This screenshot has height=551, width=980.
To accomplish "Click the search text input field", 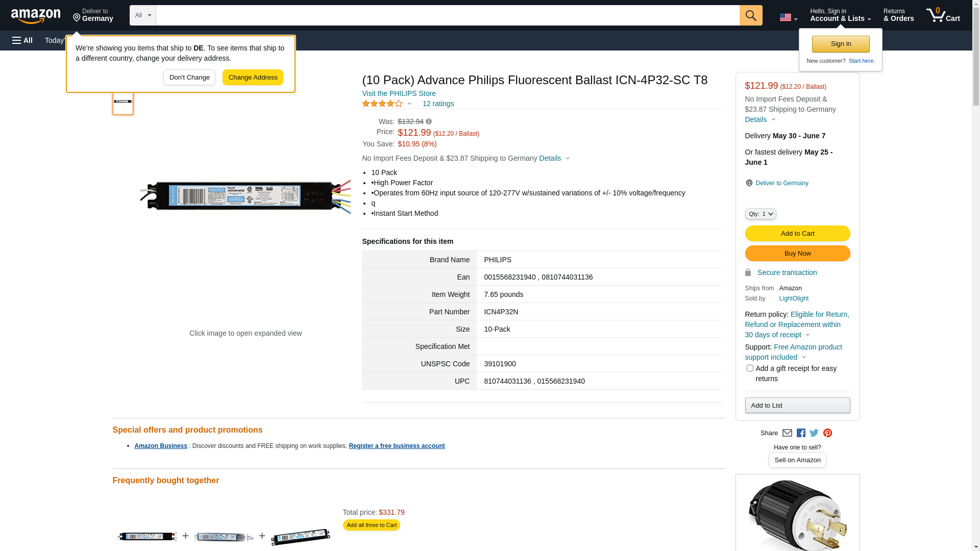I will (x=447, y=15).
